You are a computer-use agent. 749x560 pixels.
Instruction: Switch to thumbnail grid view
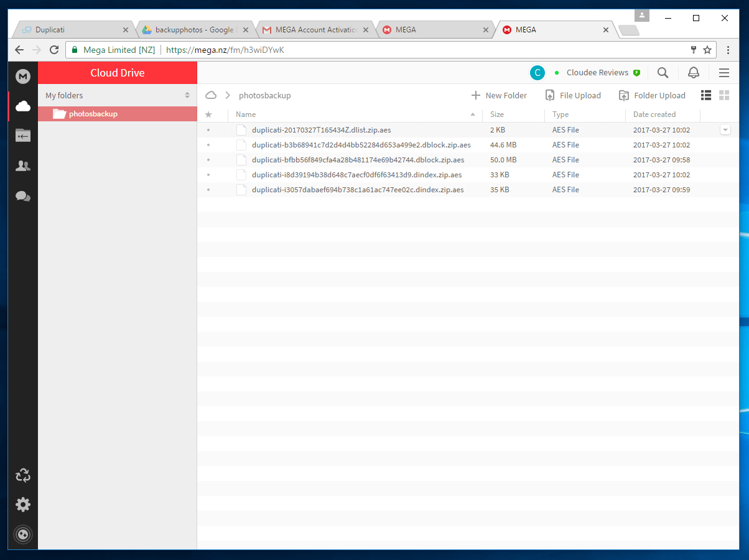724,95
